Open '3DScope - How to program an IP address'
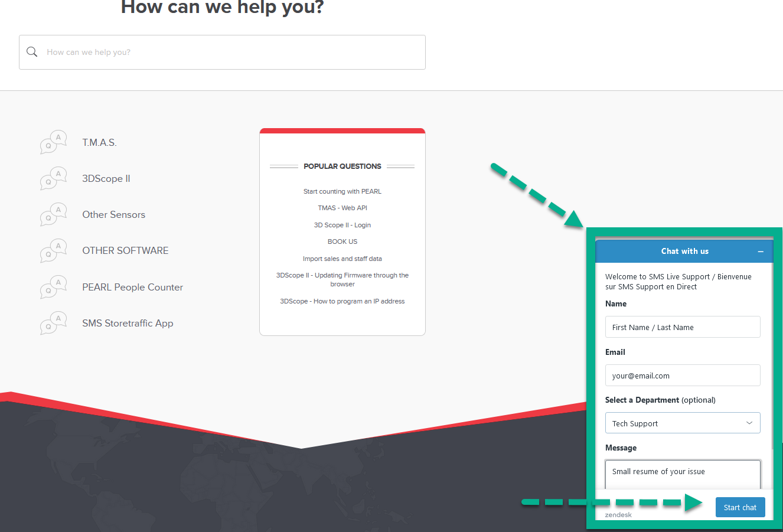783x532 pixels. click(x=342, y=301)
